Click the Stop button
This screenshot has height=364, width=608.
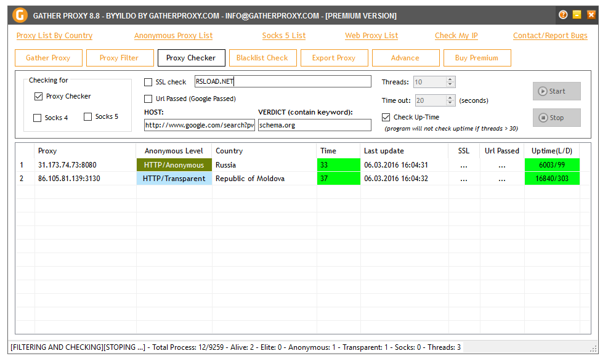click(556, 118)
